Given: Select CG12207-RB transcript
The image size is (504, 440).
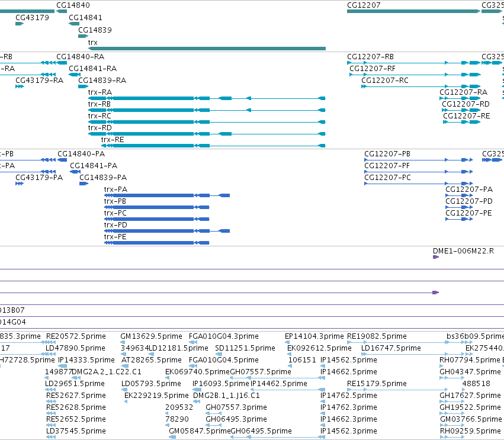Looking at the screenshot, I should 413,63.
